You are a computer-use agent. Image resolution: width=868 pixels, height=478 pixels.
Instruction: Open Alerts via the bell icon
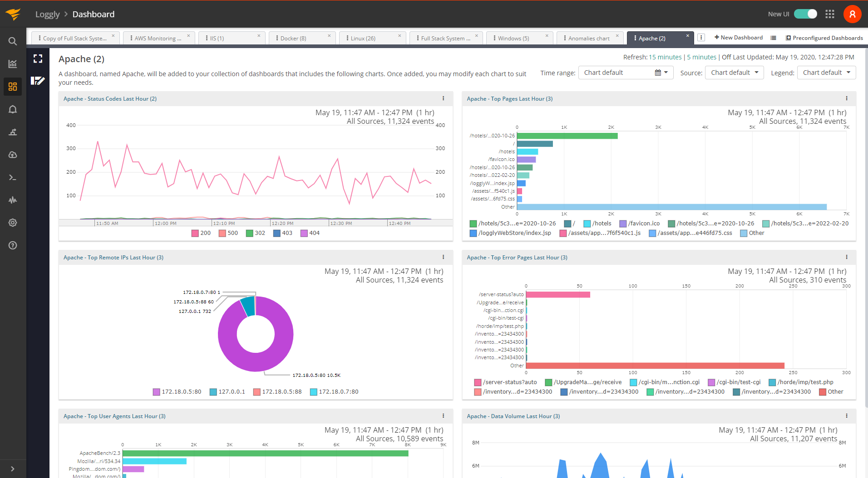13,109
